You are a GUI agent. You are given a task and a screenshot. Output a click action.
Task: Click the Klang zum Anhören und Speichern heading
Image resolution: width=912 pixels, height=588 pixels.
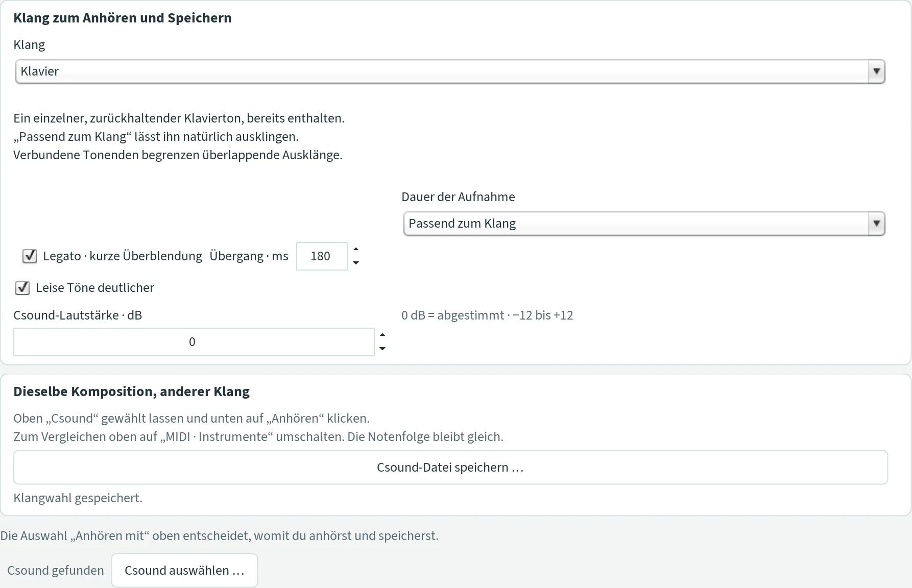(123, 18)
